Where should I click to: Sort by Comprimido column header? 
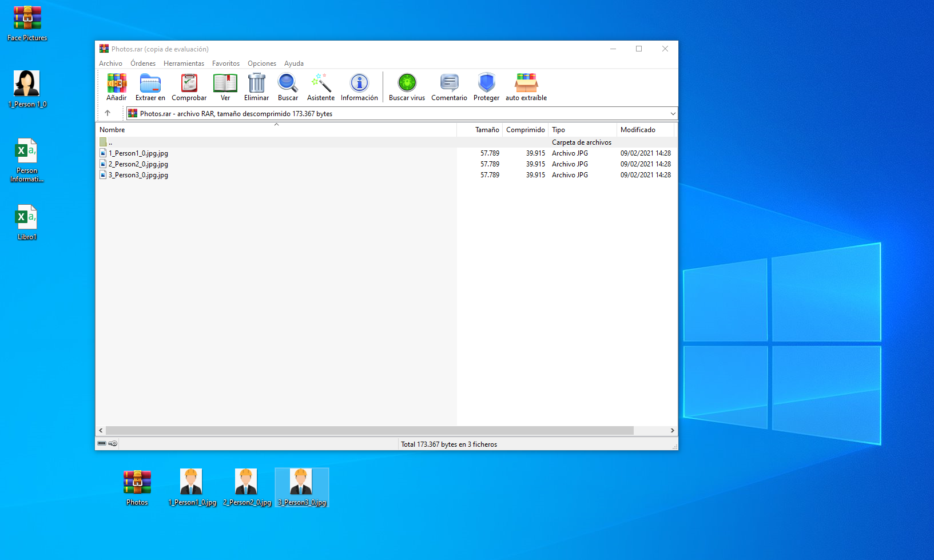pos(525,130)
